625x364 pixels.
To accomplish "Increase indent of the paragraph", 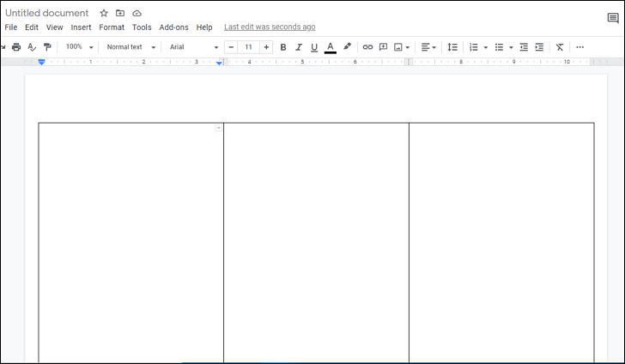I will [539, 47].
